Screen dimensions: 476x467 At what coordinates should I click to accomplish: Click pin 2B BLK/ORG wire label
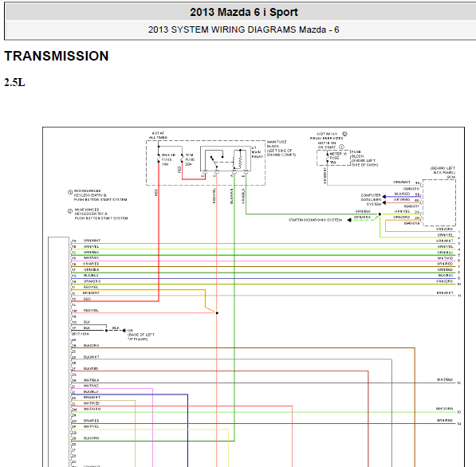[x=91, y=345]
